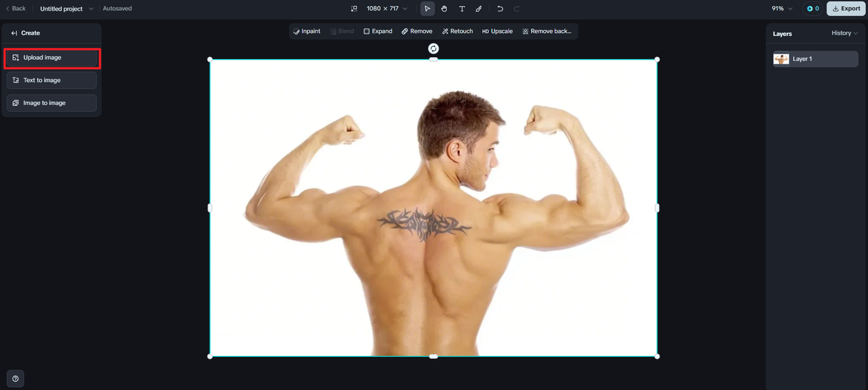This screenshot has height=390, width=868.
Task: Click the Autosaved status text
Action: pos(117,9)
